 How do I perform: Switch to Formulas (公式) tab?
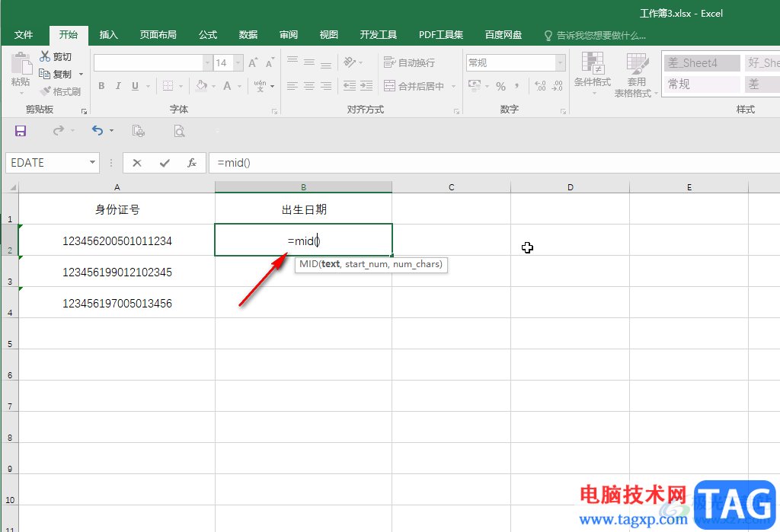[207, 35]
